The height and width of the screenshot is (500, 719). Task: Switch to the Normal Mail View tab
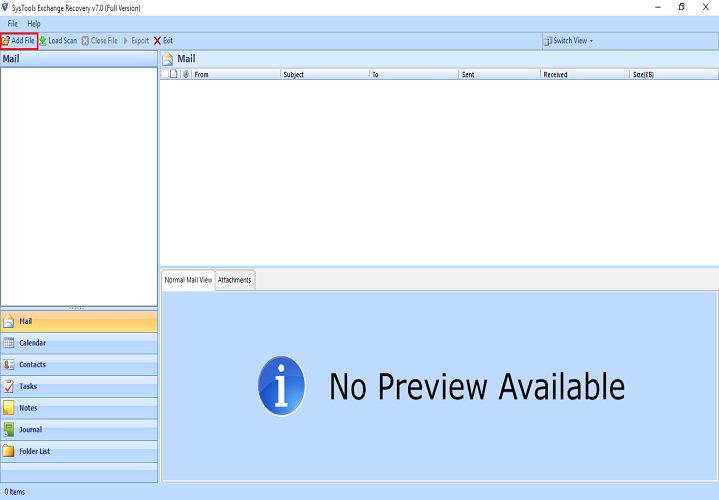point(188,280)
